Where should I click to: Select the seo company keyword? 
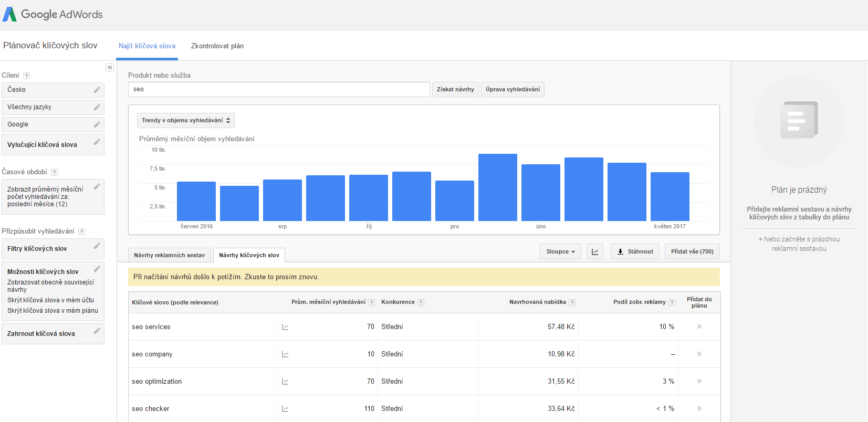(152, 354)
